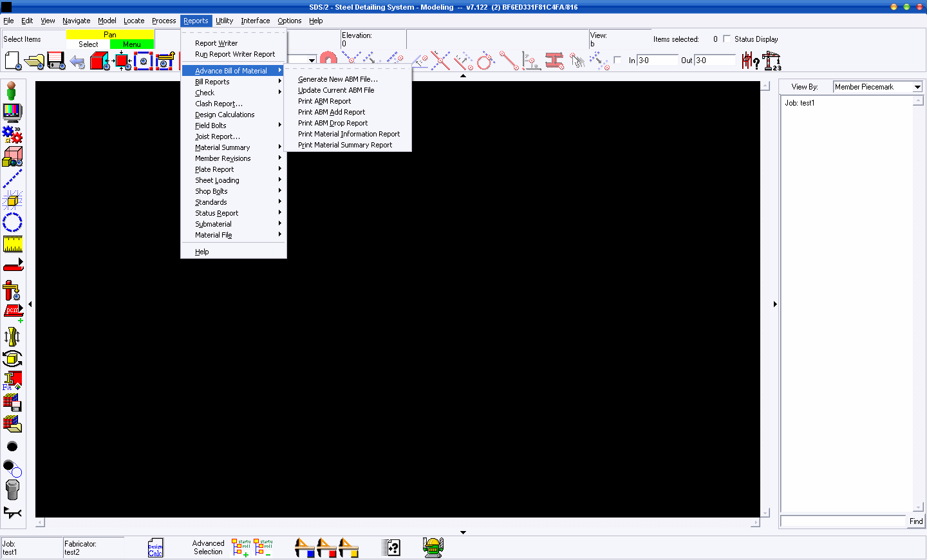
Task: Click the yellow Pan mode label
Action: (110, 35)
